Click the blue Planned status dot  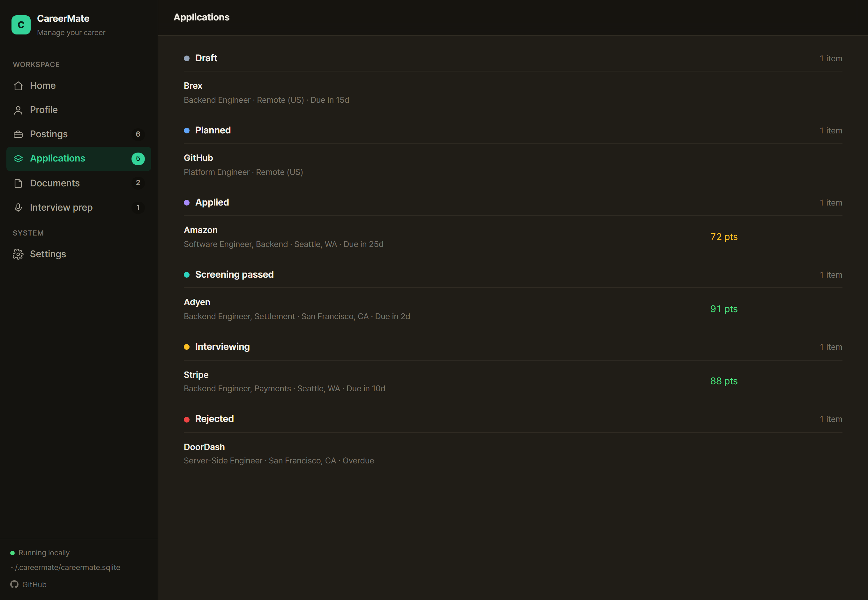pyautogui.click(x=186, y=131)
